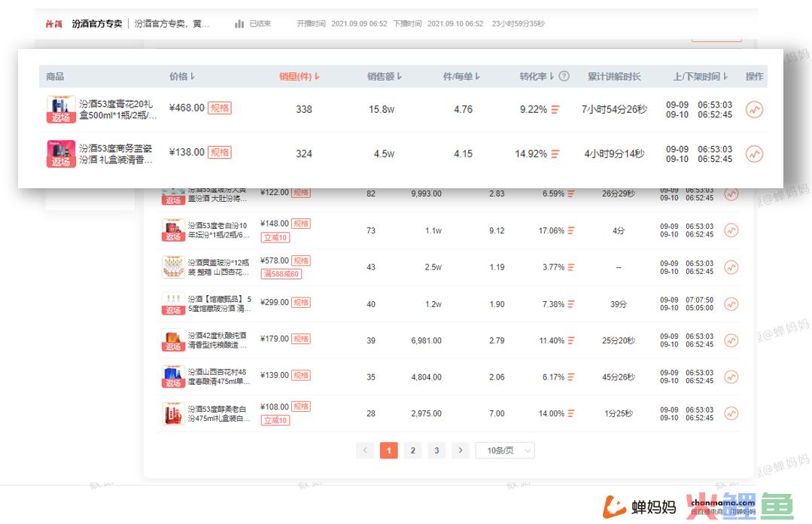The height and width of the screenshot is (524, 812).
Task: Click the 立减10 tag under ¥108.00
Action: tap(275, 420)
